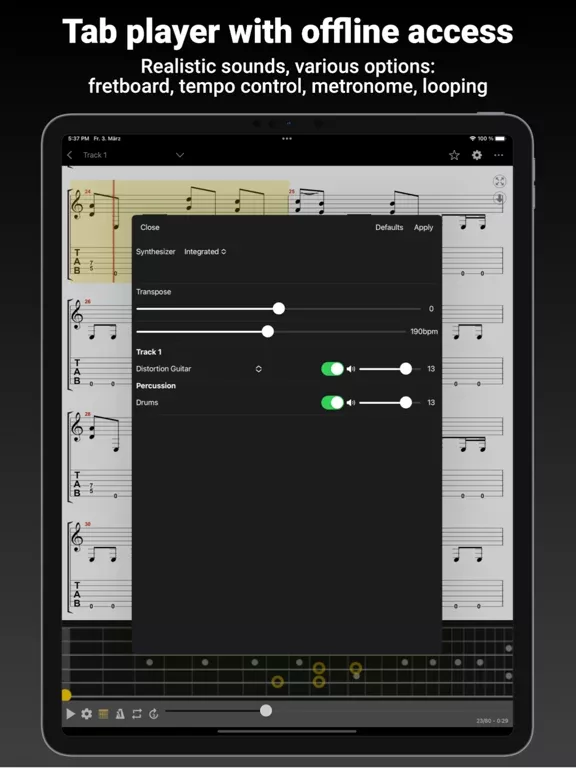Tap the count-in restart icon
Viewport: 576px width, 768px height.
pyautogui.click(x=154, y=714)
